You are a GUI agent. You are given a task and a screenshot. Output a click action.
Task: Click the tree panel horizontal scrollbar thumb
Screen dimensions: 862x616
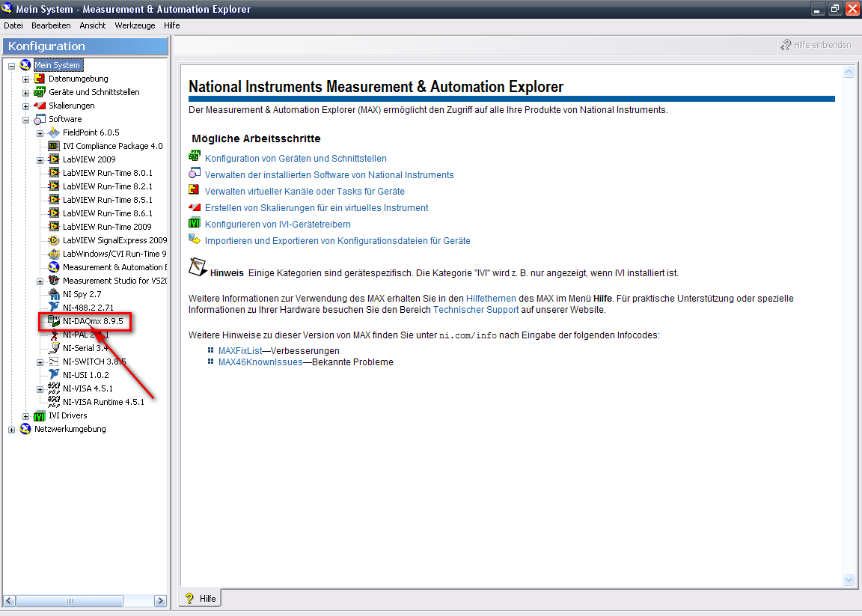[x=70, y=600]
